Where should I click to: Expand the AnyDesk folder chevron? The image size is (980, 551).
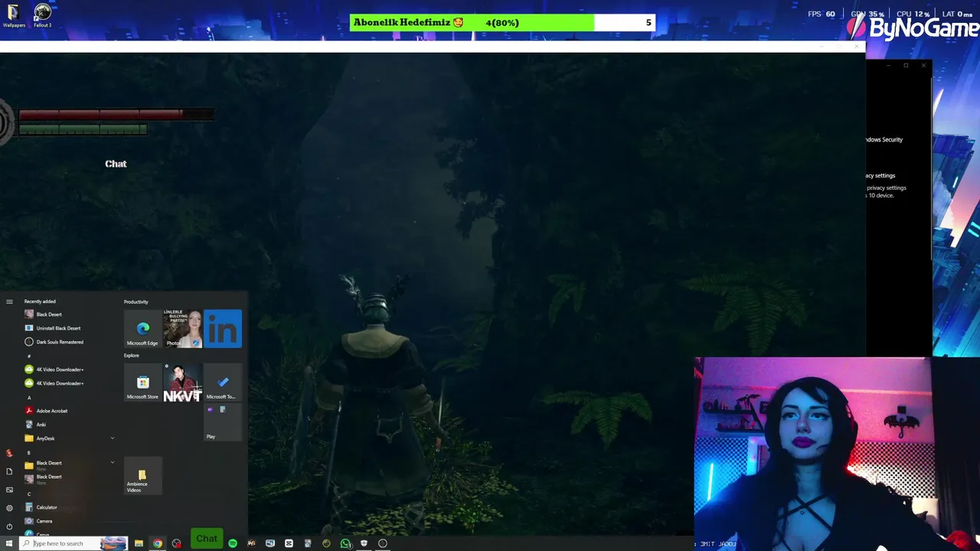[x=113, y=439]
